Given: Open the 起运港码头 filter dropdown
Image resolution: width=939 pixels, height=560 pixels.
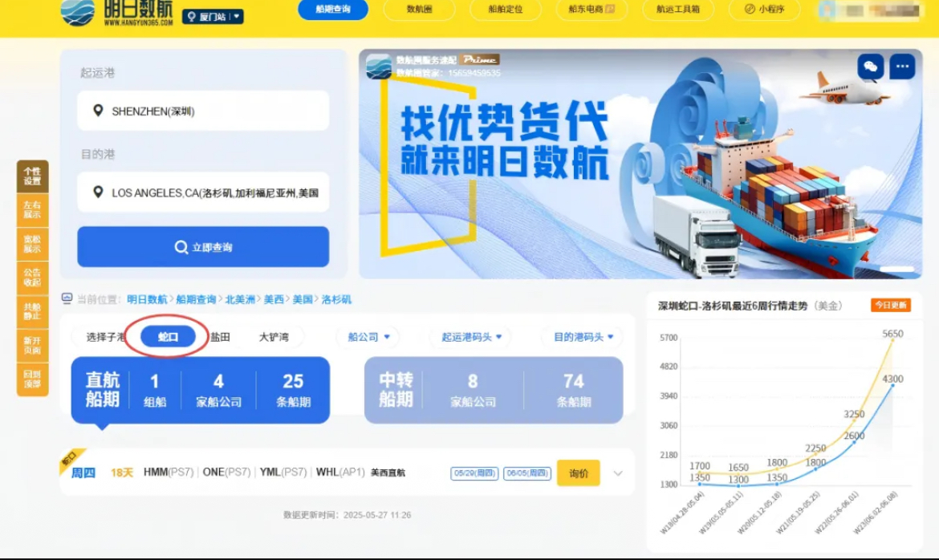Looking at the screenshot, I should (x=471, y=337).
